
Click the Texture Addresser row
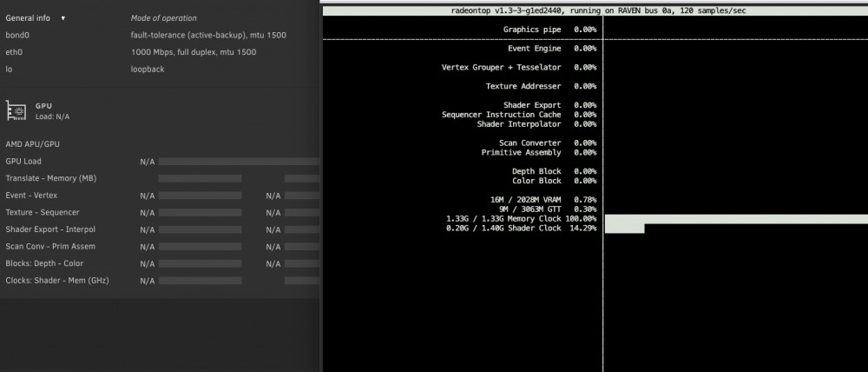point(541,86)
